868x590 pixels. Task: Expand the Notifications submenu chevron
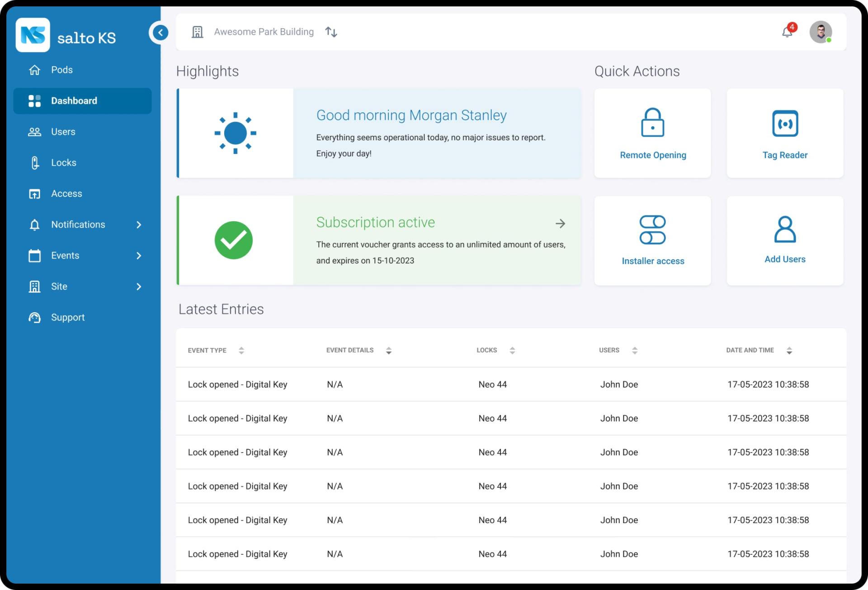click(x=139, y=225)
